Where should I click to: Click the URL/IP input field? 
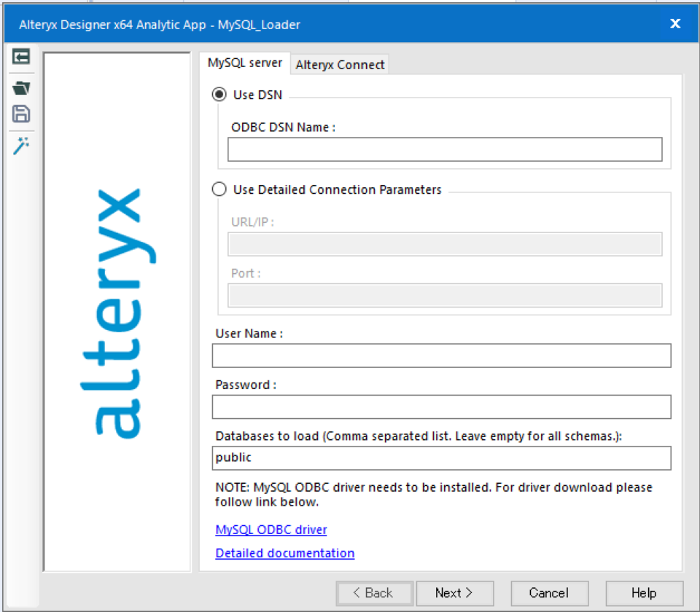point(445,244)
